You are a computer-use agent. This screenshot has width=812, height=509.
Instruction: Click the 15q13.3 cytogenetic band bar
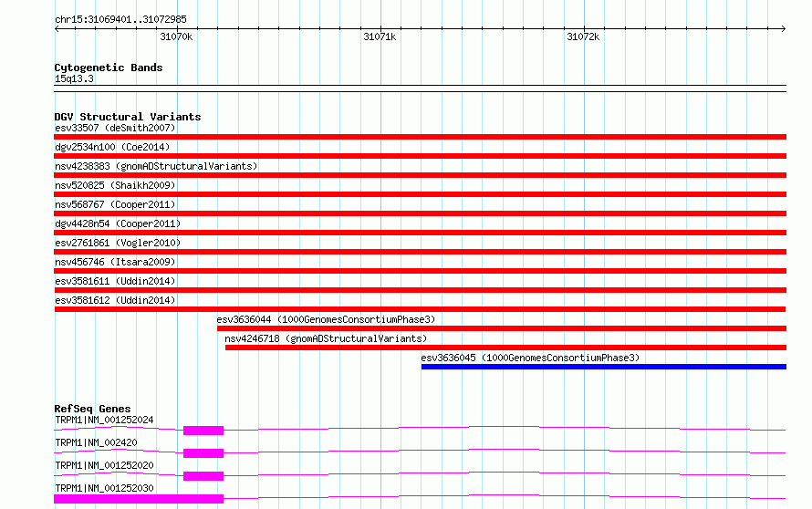[x=420, y=88]
